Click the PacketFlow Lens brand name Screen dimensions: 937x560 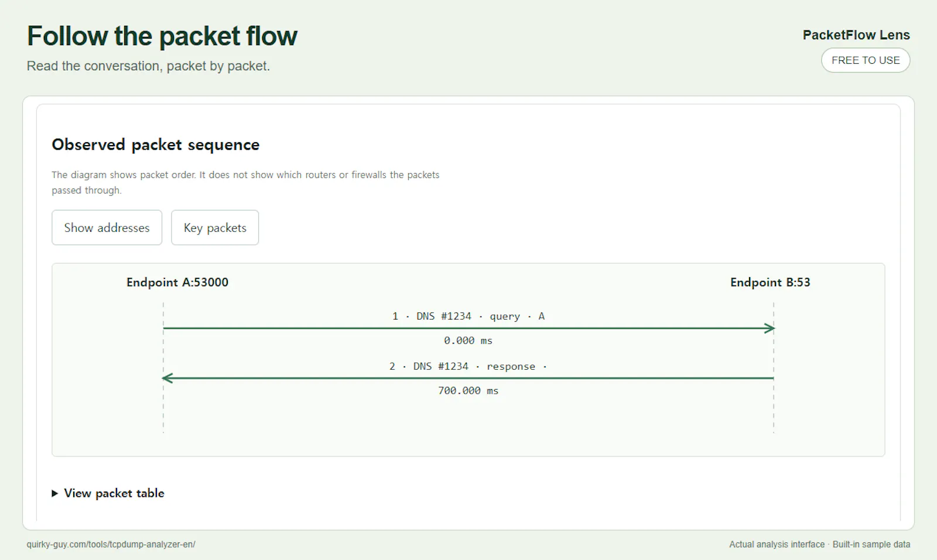(x=856, y=35)
